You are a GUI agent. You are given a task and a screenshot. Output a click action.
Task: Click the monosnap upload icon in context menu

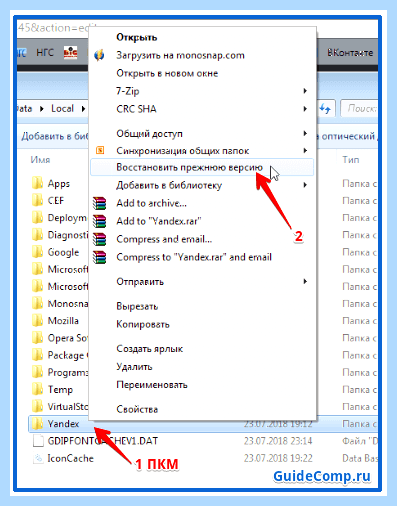pyautogui.click(x=99, y=55)
